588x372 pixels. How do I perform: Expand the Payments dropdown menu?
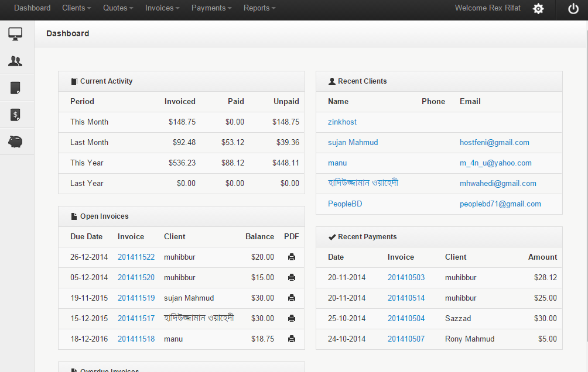click(211, 8)
